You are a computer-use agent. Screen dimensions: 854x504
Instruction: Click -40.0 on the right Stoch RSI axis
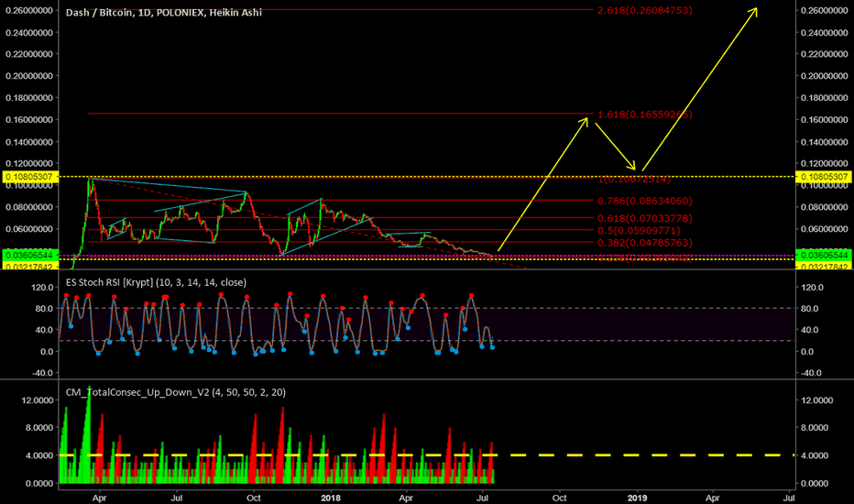(810, 373)
